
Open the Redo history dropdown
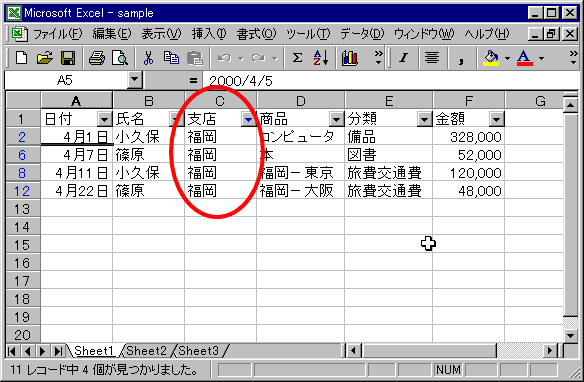pyautogui.click(x=275, y=58)
